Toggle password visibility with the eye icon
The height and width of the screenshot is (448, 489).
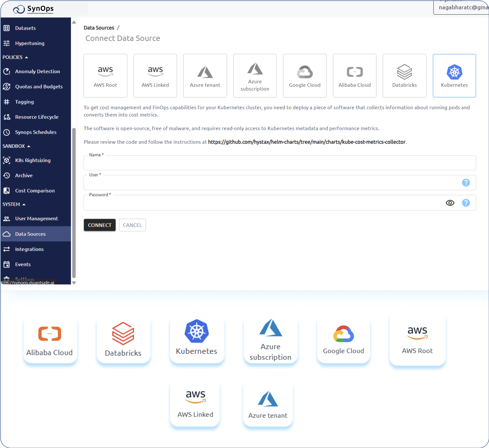[450, 203]
